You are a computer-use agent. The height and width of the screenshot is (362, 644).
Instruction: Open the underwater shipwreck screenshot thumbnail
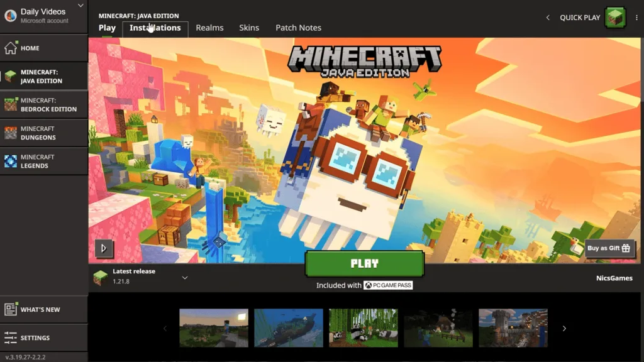[x=288, y=328]
